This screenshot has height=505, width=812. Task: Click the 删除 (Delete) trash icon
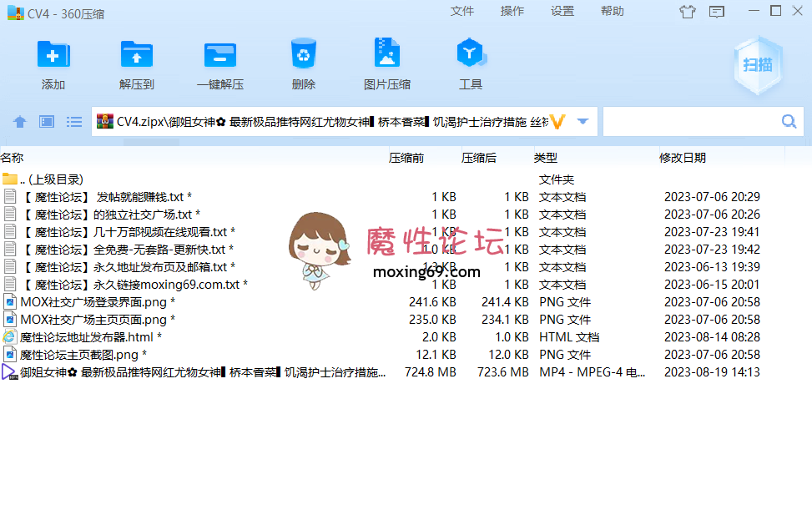point(304,53)
